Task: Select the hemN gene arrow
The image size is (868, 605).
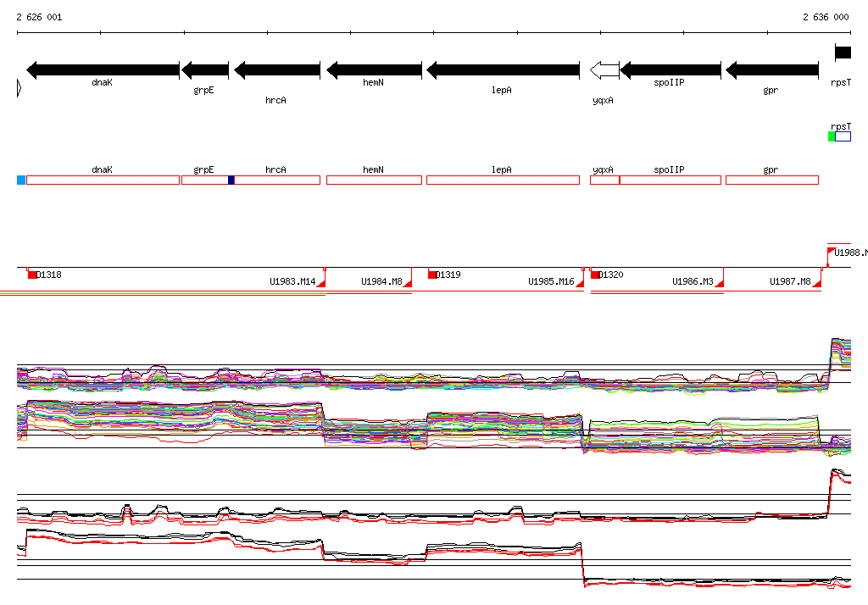Action: (x=374, y=70)
